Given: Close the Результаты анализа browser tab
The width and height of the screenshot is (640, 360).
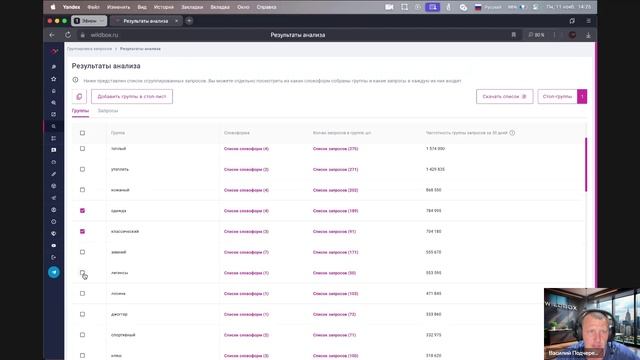Looking at the screenshot, I should point(176,21).
